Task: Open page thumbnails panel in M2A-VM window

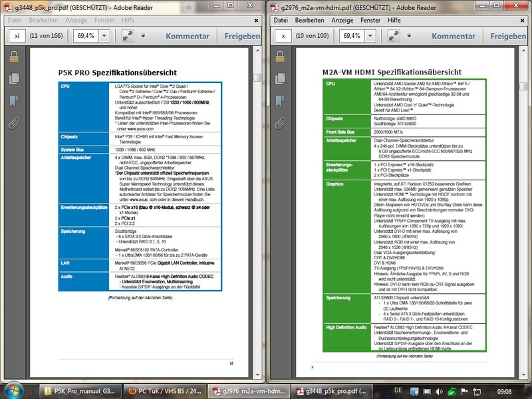Action: coord(280,78)
